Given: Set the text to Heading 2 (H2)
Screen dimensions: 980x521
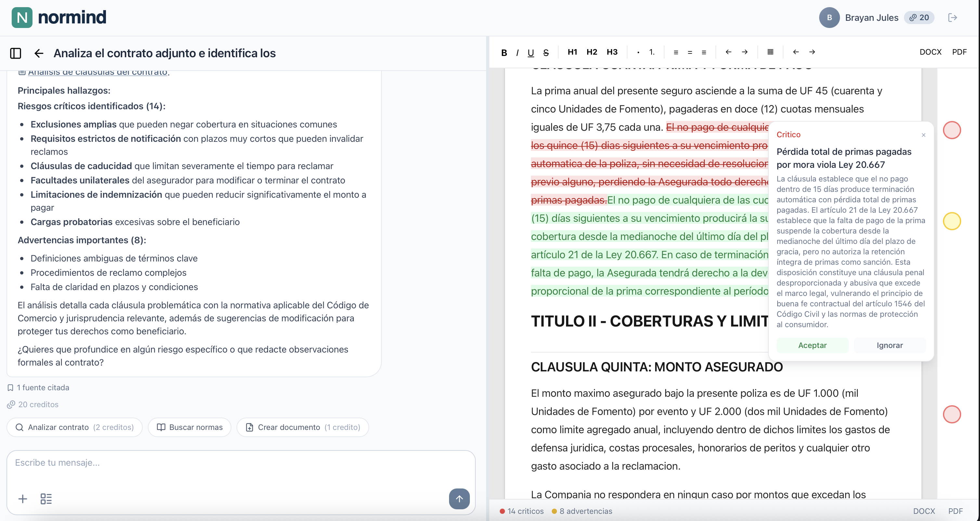Looking at the screenshot, I should [x=592, y=52].
